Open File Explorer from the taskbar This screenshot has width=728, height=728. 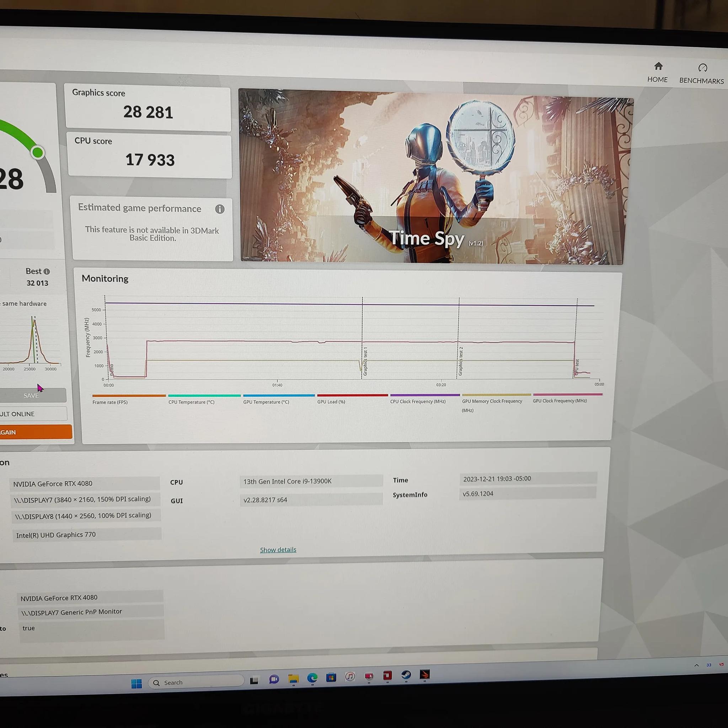tap(293, 679)
